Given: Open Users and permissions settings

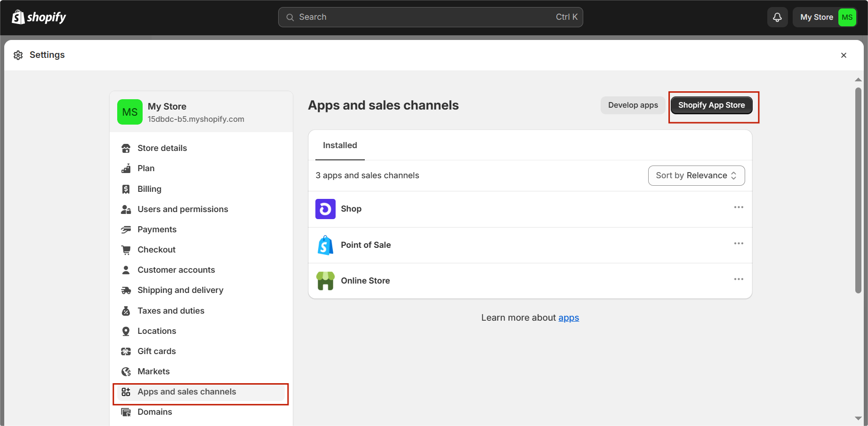Looking at the screenshot, I should pyautogui.click(x=183, y=209).
